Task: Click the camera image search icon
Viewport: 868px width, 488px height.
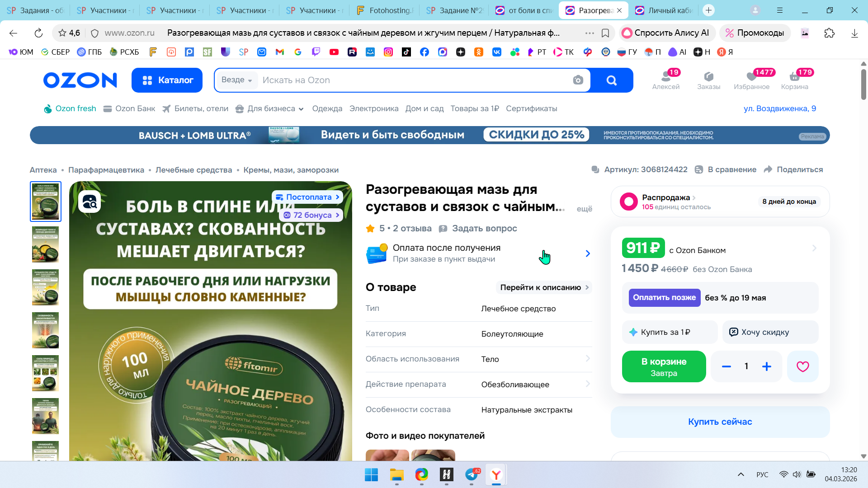Action: [578, 80]
